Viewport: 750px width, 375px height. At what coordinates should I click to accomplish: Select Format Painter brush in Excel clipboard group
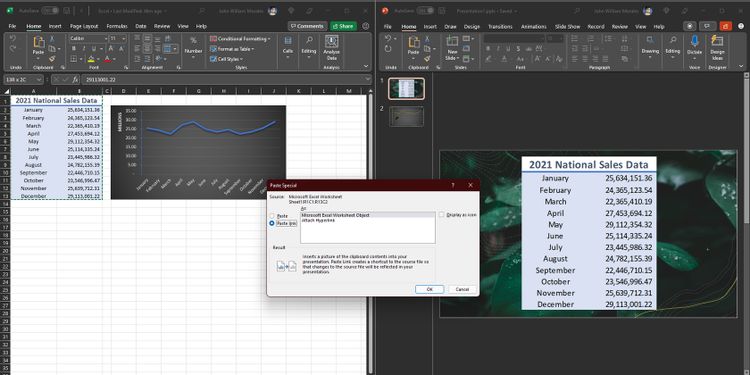point(52,58)
